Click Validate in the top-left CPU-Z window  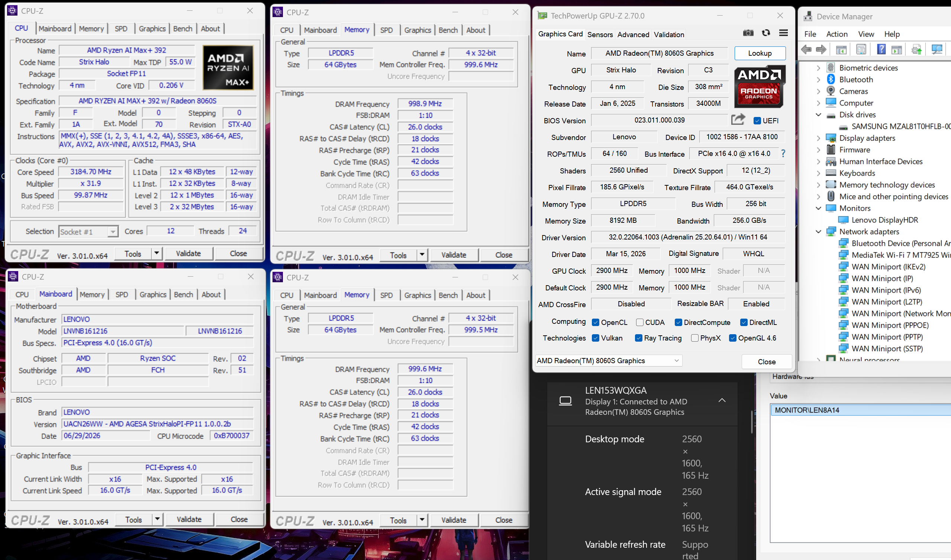pyautogui.click(x=188, y=254)
